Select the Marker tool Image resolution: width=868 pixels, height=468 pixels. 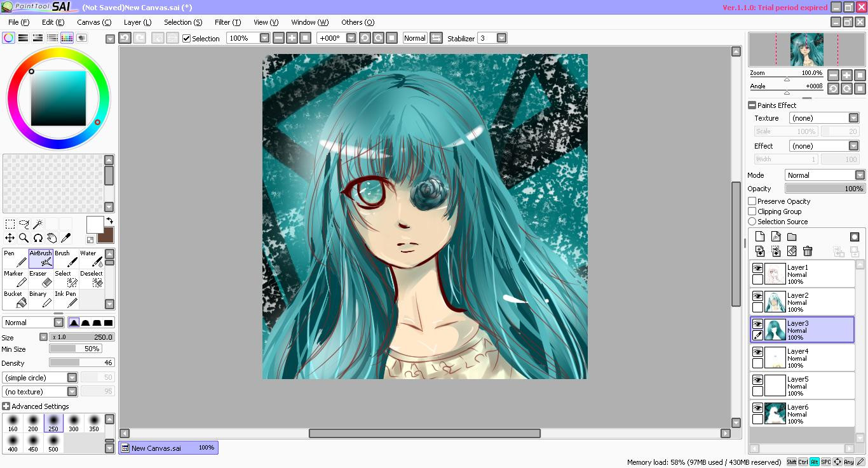(x=15, y=279)
